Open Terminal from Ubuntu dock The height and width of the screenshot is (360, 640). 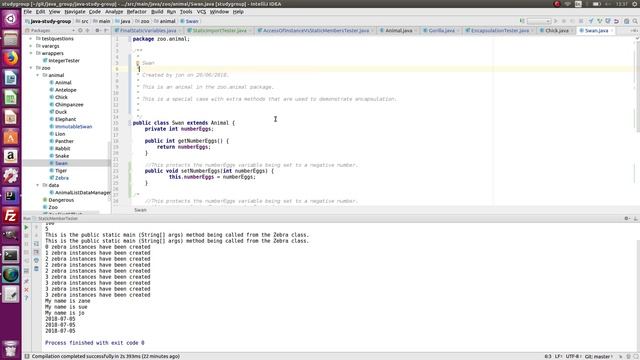tap(11, 255)
